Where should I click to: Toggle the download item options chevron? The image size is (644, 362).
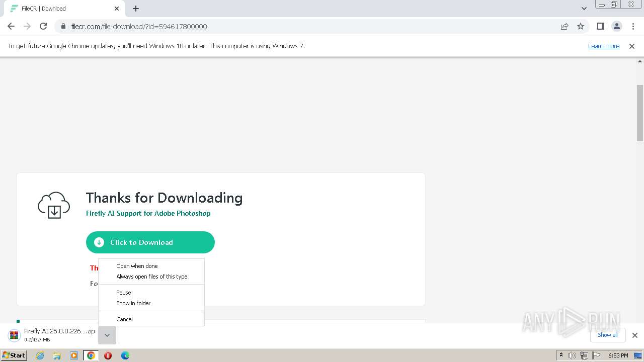[x=107, y=335]
